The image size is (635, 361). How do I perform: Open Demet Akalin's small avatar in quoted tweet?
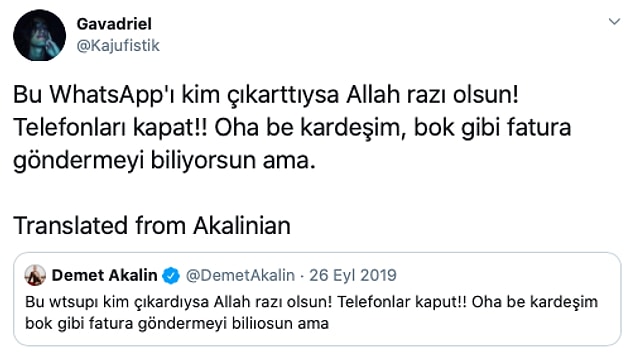[35, 276]
